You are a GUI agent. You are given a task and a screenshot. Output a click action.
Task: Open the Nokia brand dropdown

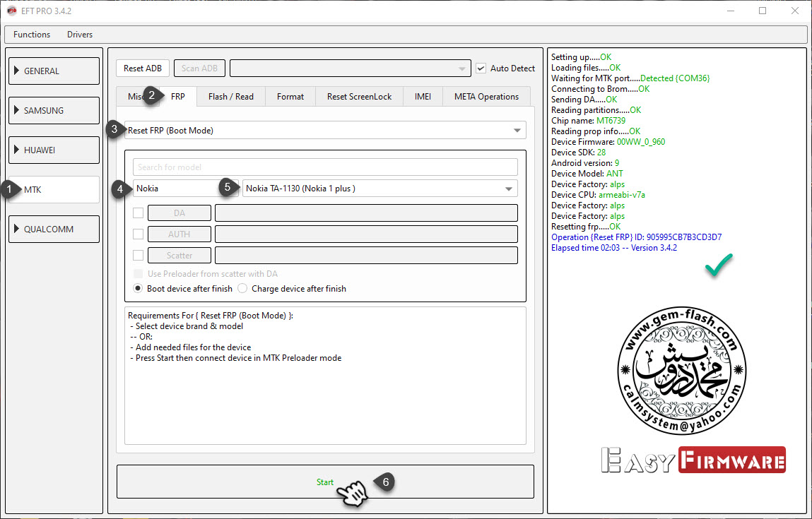(x=185, y=189)
